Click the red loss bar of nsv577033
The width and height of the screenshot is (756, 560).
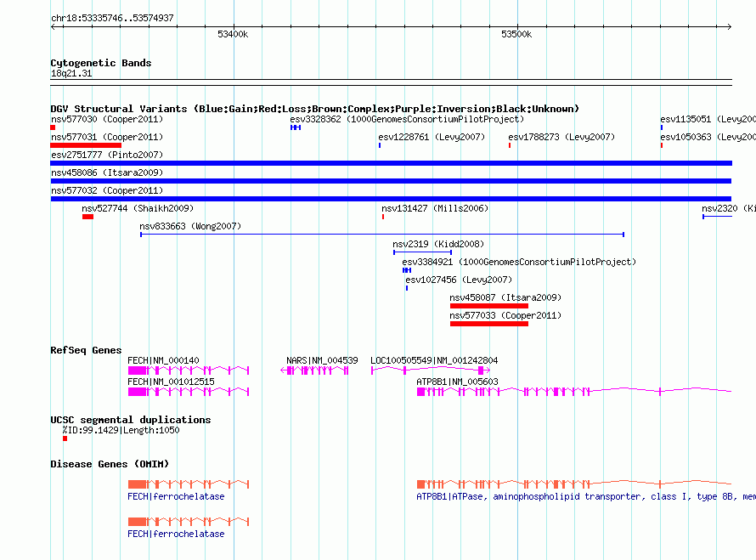(x=489, y=324)
